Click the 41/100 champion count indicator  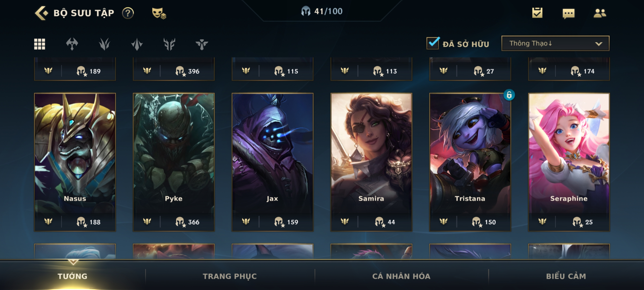point(322,11)
